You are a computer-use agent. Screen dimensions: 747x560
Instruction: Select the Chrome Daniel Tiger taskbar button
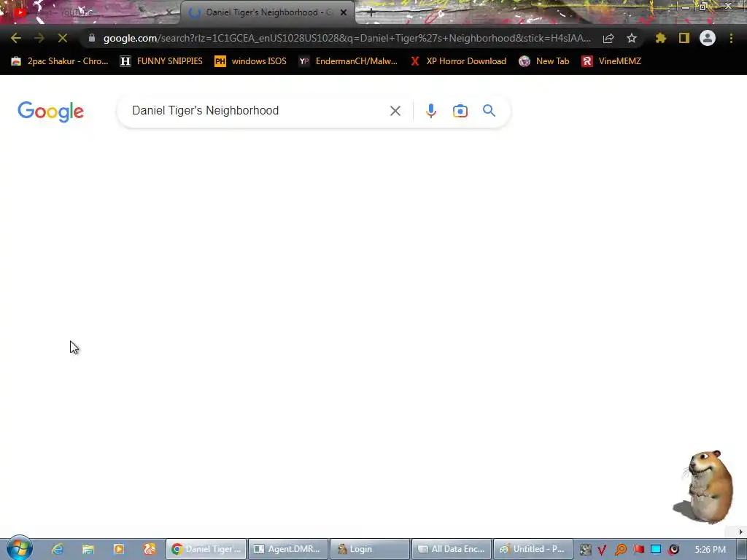coord(206,549)
